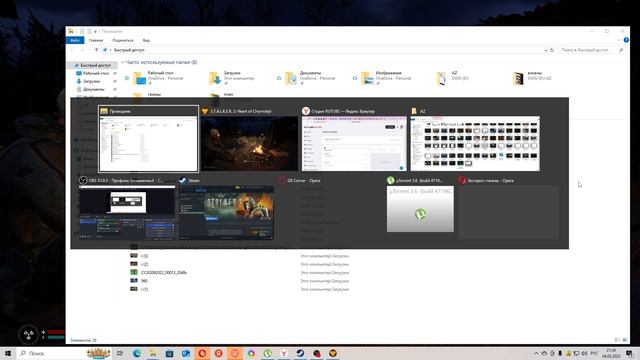Open Steam taskbar icon

(300, 353)
